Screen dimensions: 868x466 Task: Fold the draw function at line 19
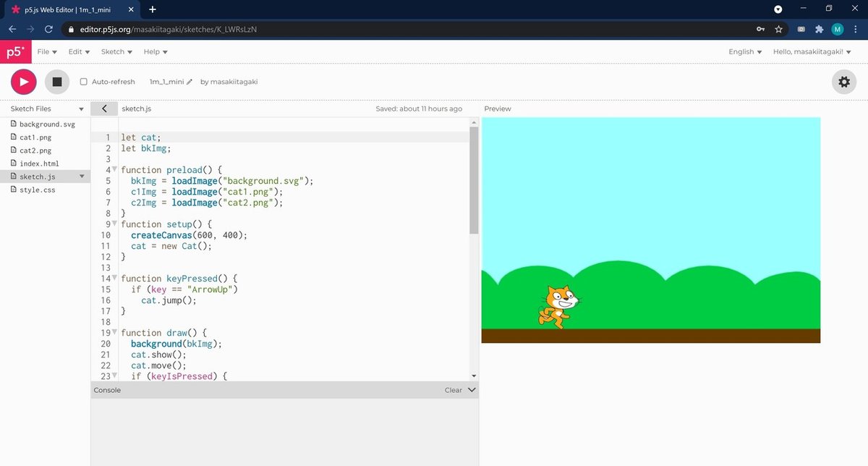pos(114,332)
